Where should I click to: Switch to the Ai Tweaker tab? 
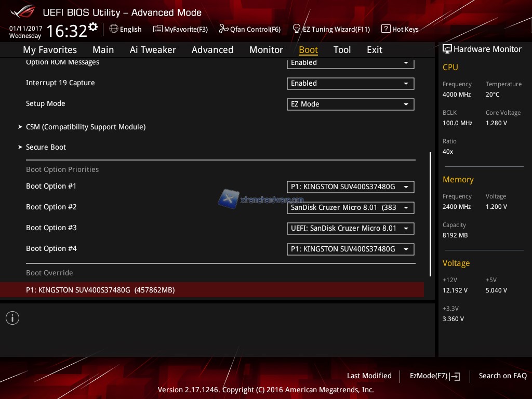click(153, 50)
